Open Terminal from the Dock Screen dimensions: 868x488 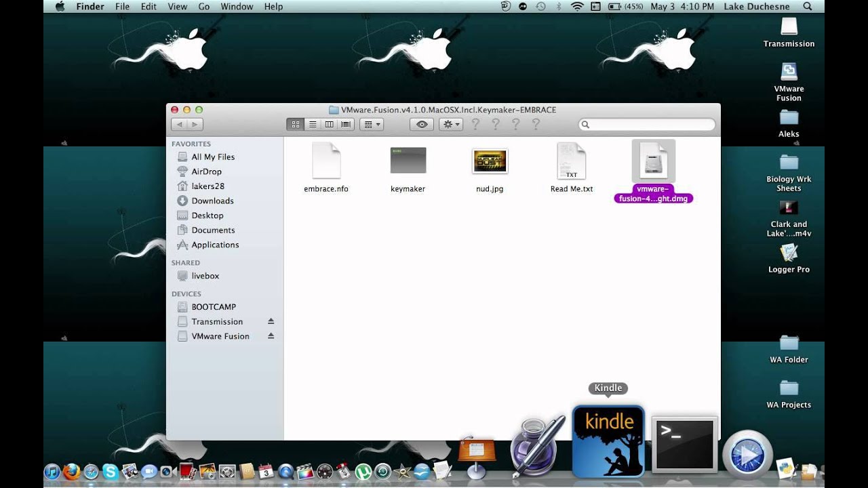pos(685,445)
